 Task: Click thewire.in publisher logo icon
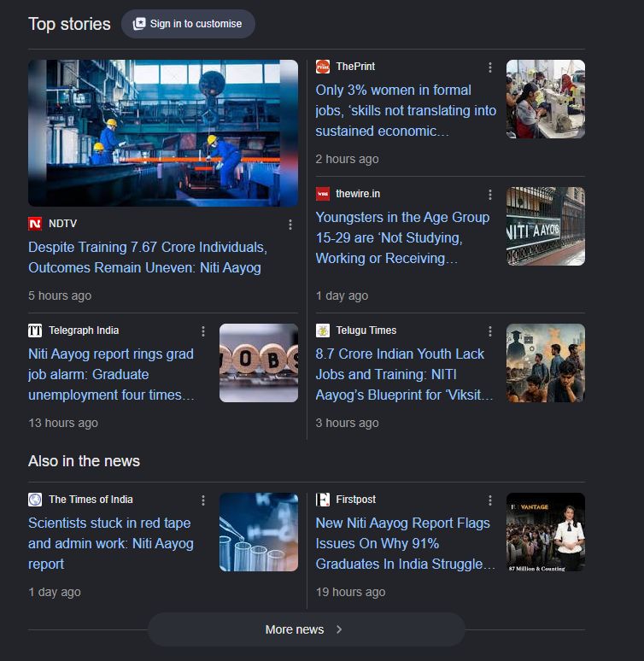coord(323,194)
